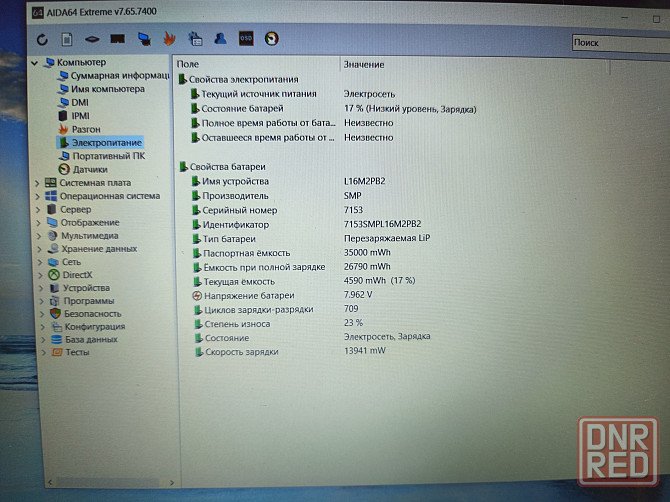670x502 pixels.
Task: Click the black memory module toolbar icon
Action: point(118,39)
